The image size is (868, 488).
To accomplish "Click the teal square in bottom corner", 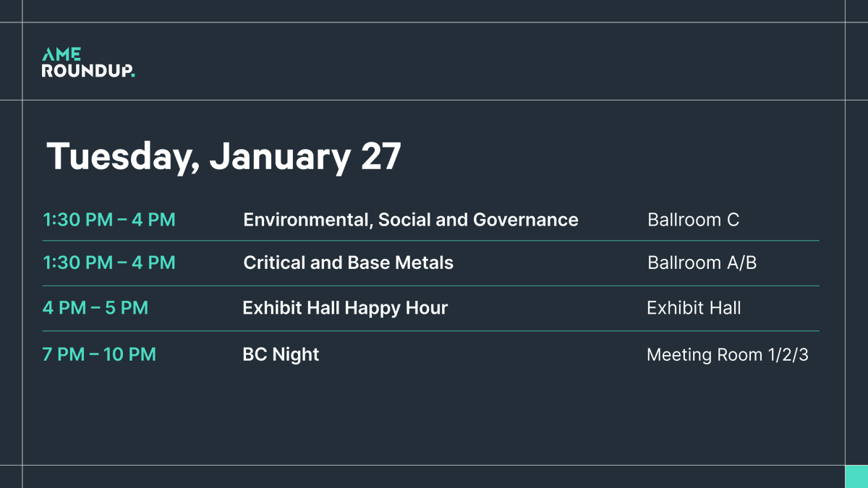I will click(856, 476).
